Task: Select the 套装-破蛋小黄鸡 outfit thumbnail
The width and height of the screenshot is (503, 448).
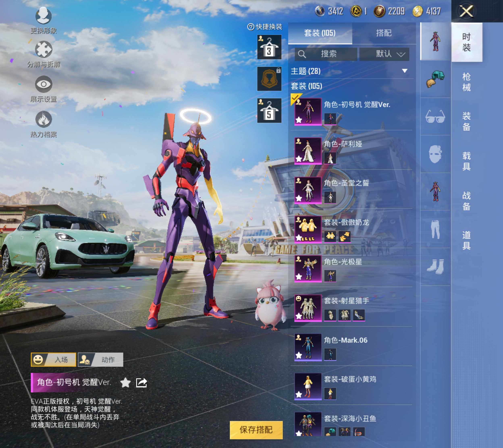Action: 308,387
